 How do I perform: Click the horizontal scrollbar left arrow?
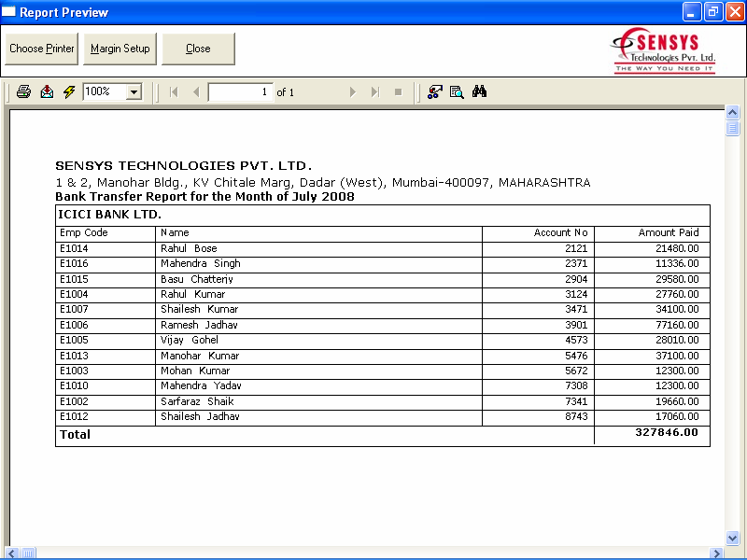click(x=12, y=553)
